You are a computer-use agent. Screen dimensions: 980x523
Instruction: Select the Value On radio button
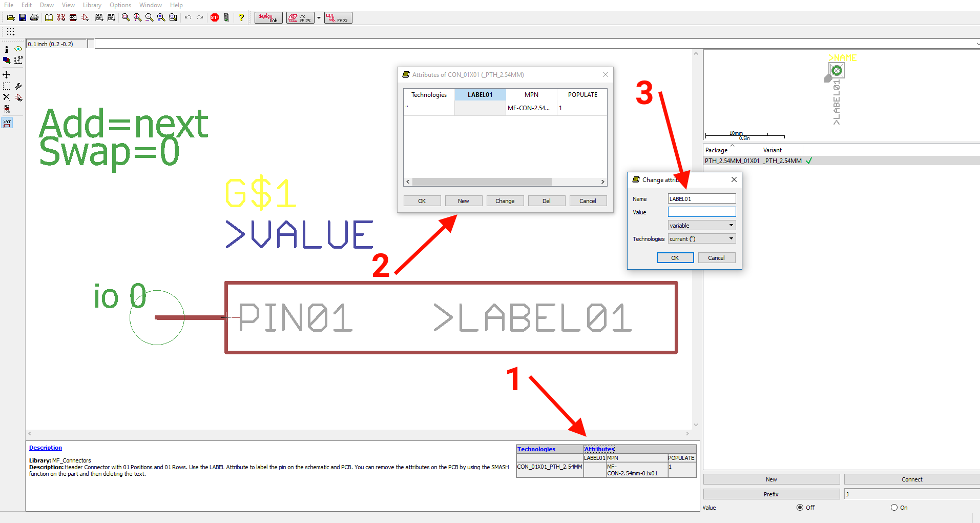point(894,508)
